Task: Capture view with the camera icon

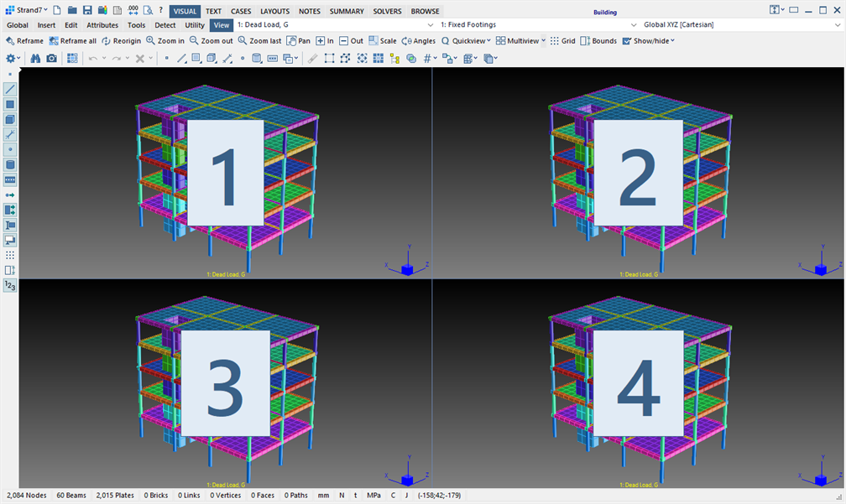Action: [51, 58]
